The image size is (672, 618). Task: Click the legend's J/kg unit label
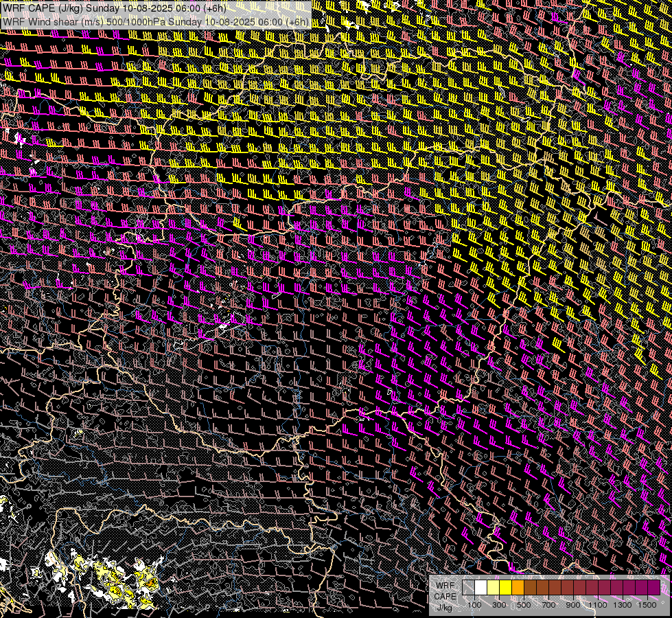(445, 608)
